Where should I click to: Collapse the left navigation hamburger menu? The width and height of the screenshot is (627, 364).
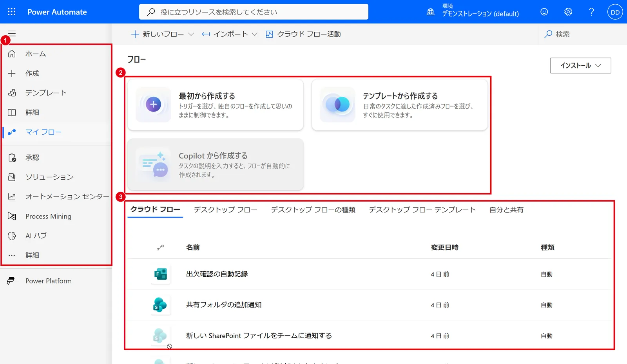12,34
